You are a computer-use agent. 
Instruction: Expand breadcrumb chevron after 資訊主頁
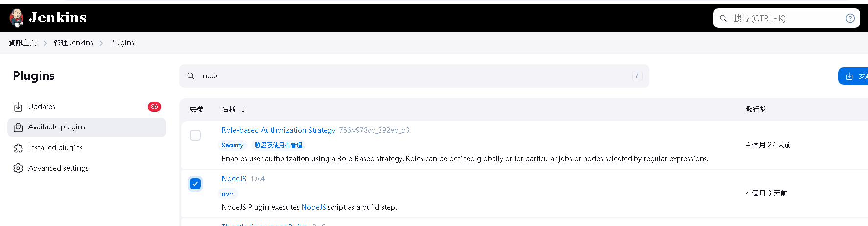click(45, 43)
